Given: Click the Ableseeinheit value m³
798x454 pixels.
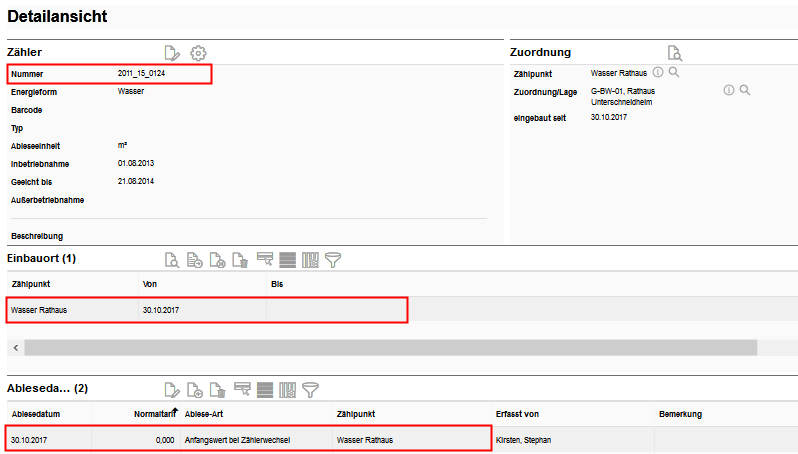Looking at the screenshot, I should click(x=122, y=145).
